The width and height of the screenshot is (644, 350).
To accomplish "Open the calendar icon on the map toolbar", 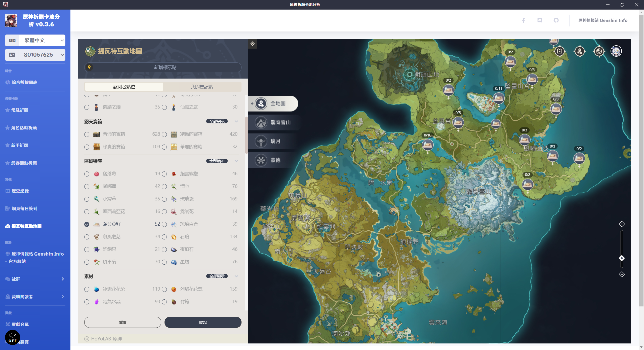I will click(x=559, y=51).
